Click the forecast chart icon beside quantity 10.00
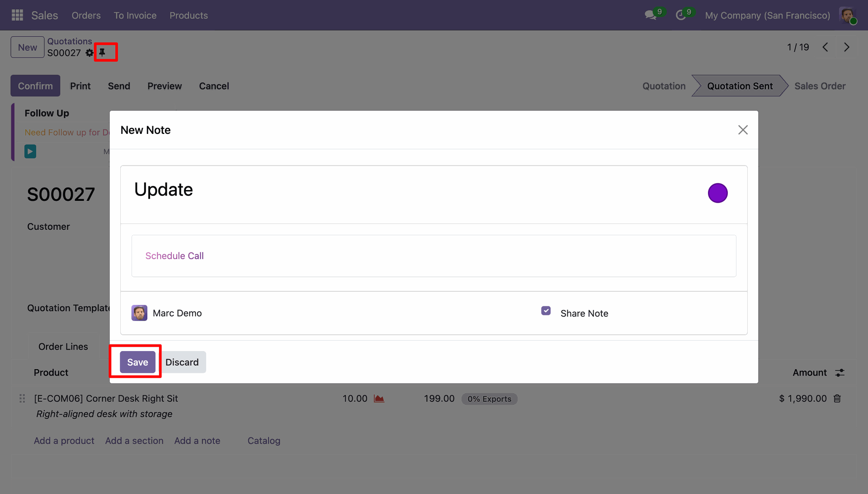868x494 pixels. (379, 399)
